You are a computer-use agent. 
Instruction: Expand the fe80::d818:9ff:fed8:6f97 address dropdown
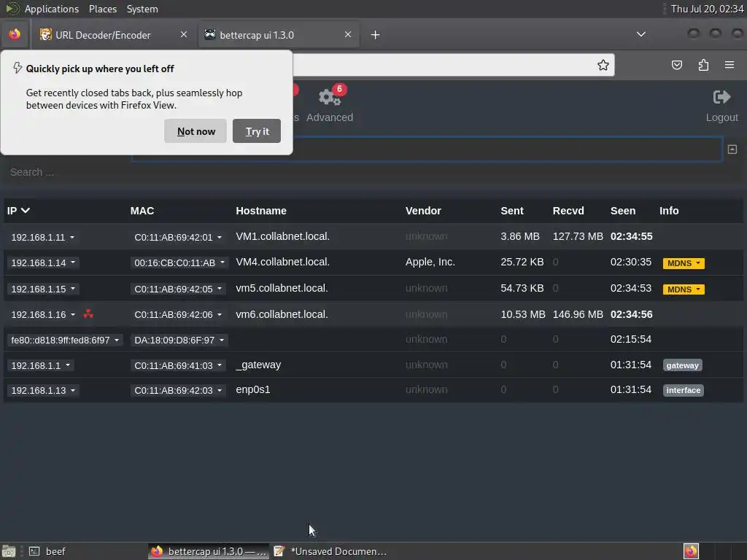[x=65, y=340]
